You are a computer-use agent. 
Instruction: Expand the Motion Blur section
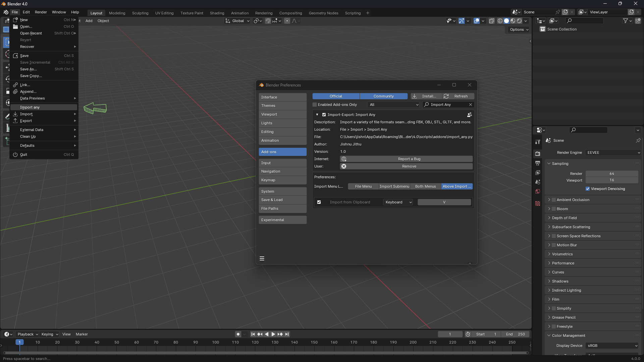[549, 245]
